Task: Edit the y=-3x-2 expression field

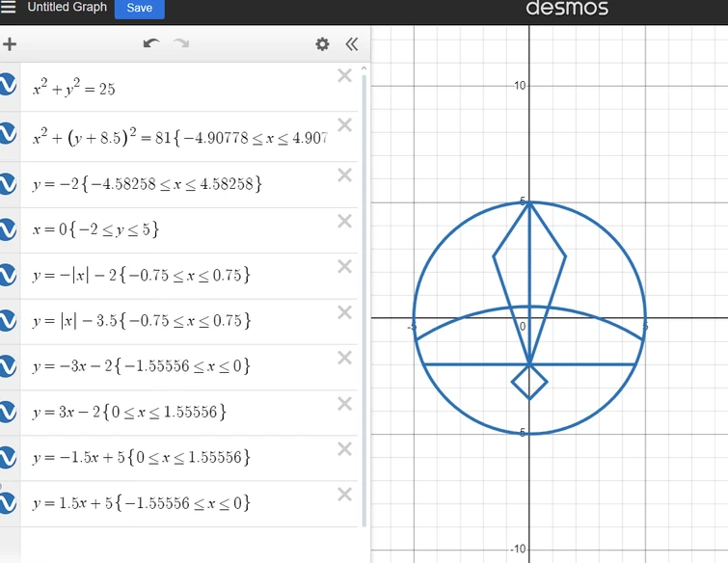Action: pyautogui.click(x=189, y=366)
